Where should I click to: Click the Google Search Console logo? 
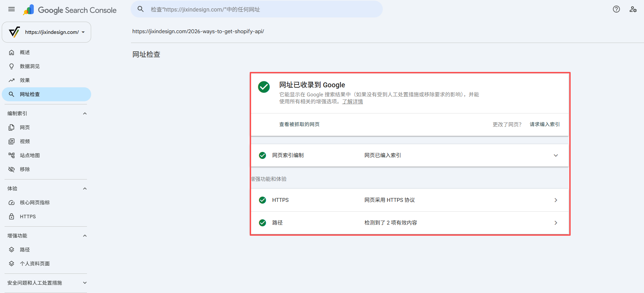pyautogui.click(x=70, y=10)
